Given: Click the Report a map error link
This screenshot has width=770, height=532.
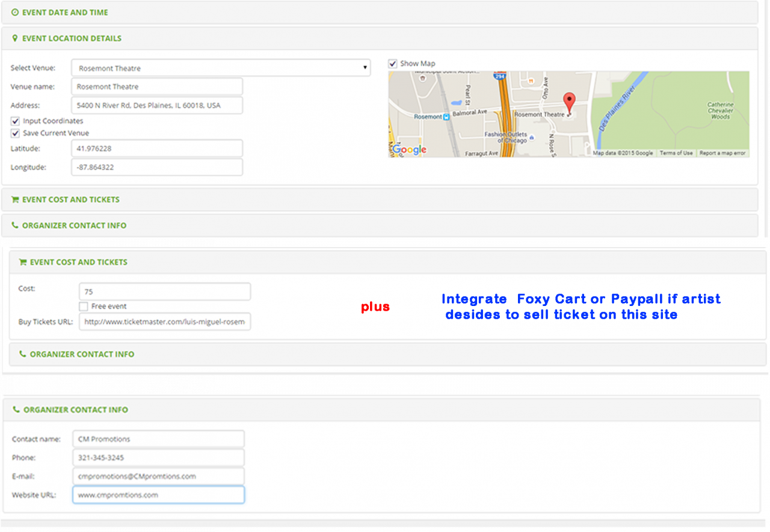Looking at the screenshot, I should click(722, 153).
